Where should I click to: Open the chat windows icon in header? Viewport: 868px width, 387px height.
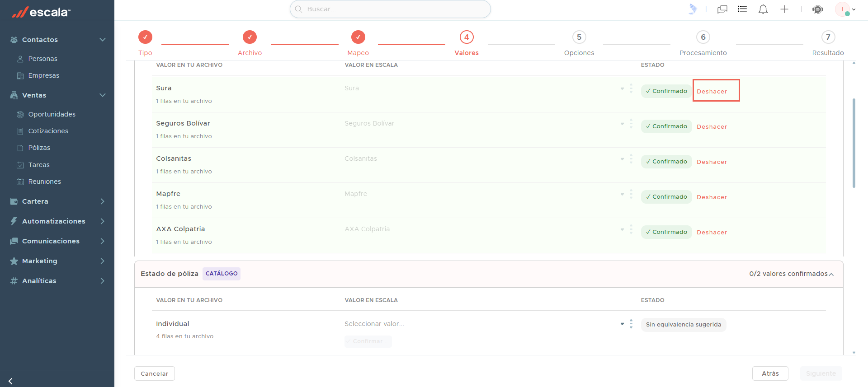click(x=722, y=9)
